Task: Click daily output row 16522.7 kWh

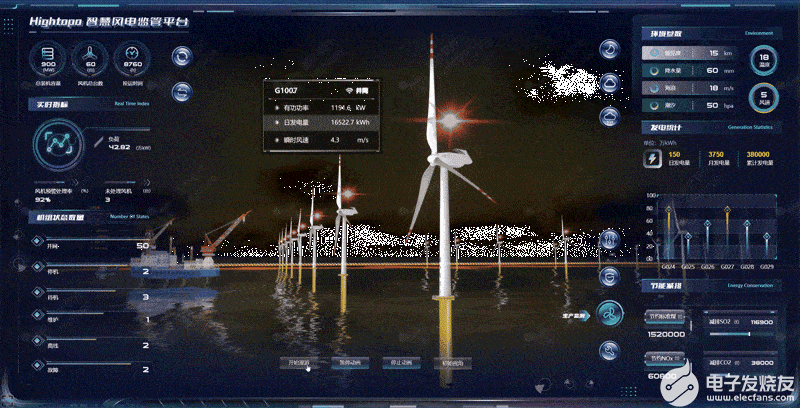Action: [321, 123]
